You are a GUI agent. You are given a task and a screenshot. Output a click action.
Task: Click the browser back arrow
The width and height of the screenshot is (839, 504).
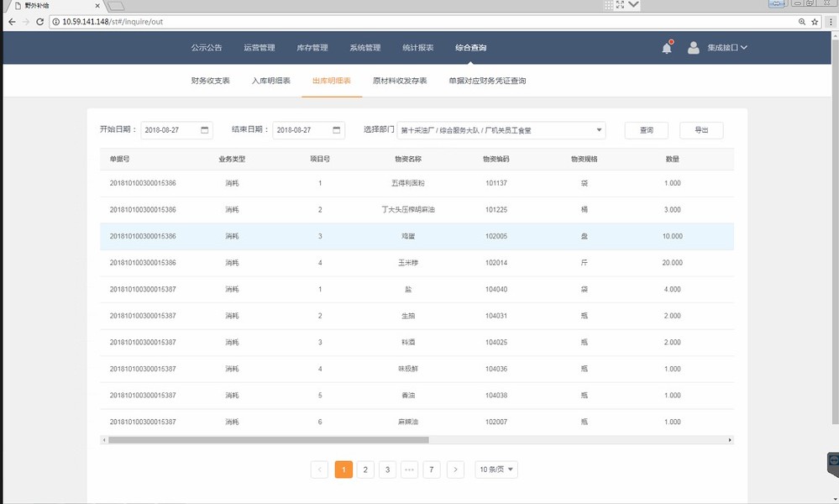pos(12,21)
